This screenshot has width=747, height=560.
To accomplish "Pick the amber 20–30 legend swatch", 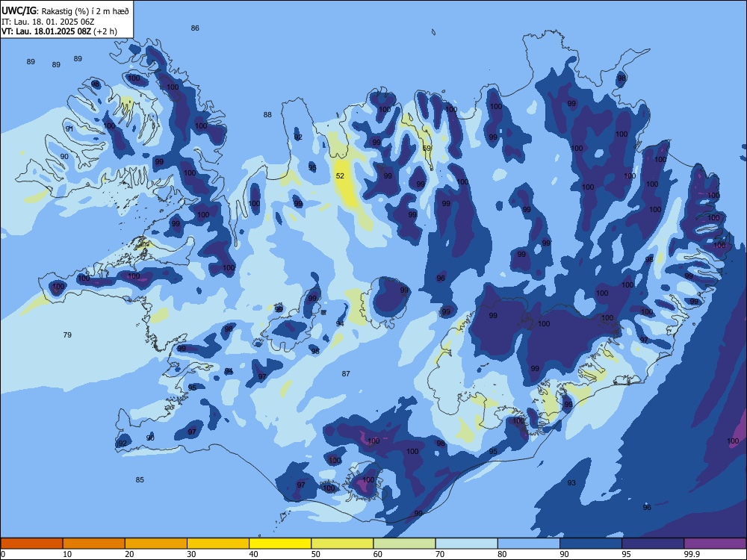I will tap(156, 544).
